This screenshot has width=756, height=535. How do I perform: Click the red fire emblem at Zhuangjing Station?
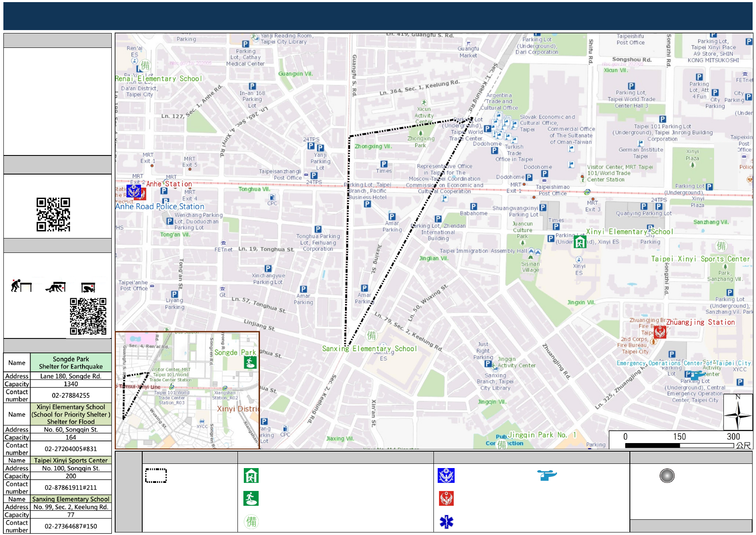(x=660, y=332)
